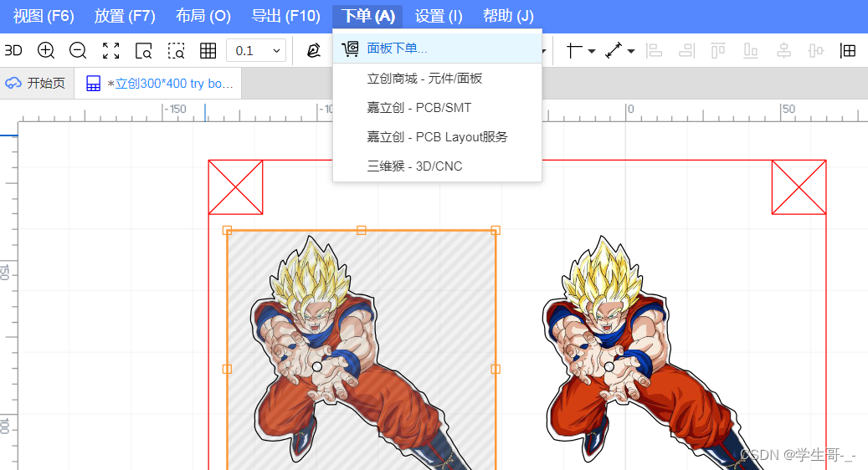Open the 导出 (F10) menu
This screenshot has height=470, width=868.
pyautogui.click(x=285, y=16)
